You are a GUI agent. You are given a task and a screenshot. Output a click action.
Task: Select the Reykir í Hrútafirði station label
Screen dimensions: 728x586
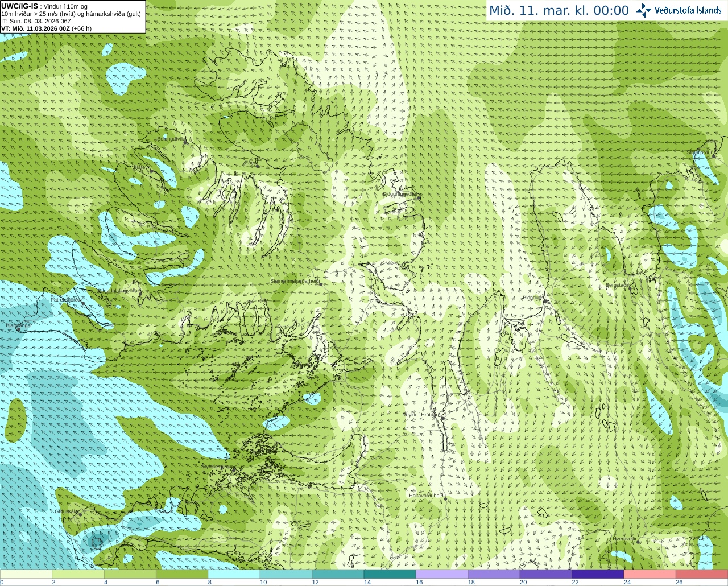pos(422,415)
